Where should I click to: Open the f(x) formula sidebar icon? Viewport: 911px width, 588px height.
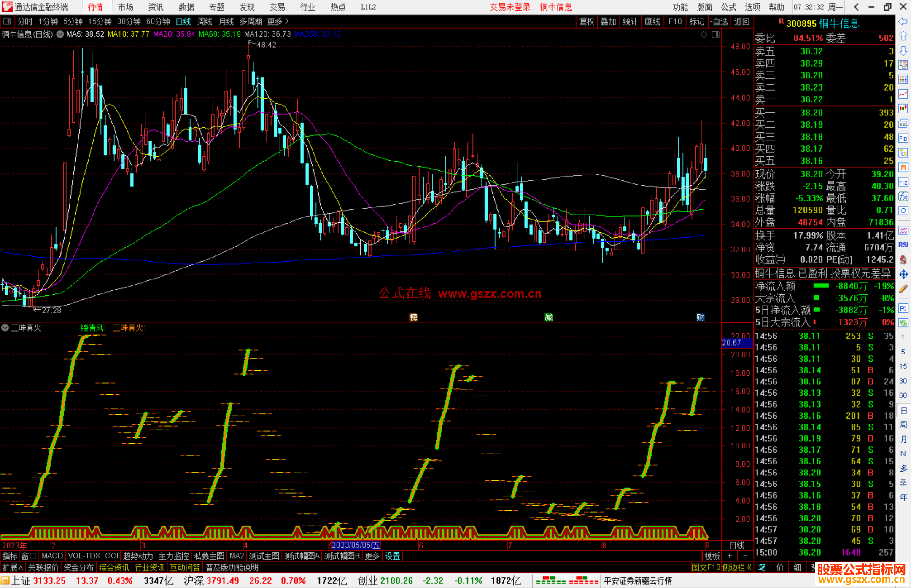[x=903, y=196]
